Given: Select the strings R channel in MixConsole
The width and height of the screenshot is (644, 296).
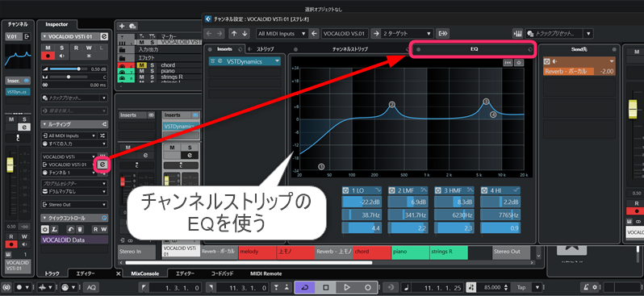Looking at the screenshot, I should pyautogui.click(x=449, y=252).
